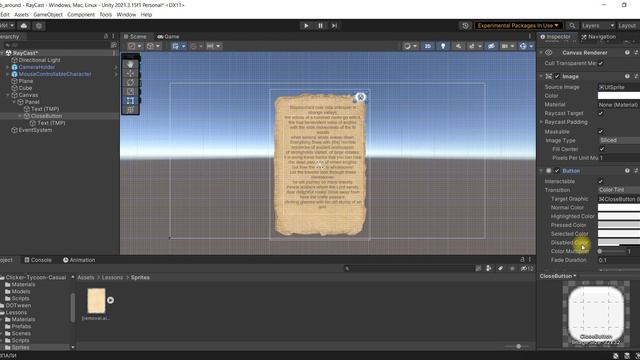Toggle scene lighting lightbulb icon
The height and width of the screenshot is (360, 640).
[443, 46]
